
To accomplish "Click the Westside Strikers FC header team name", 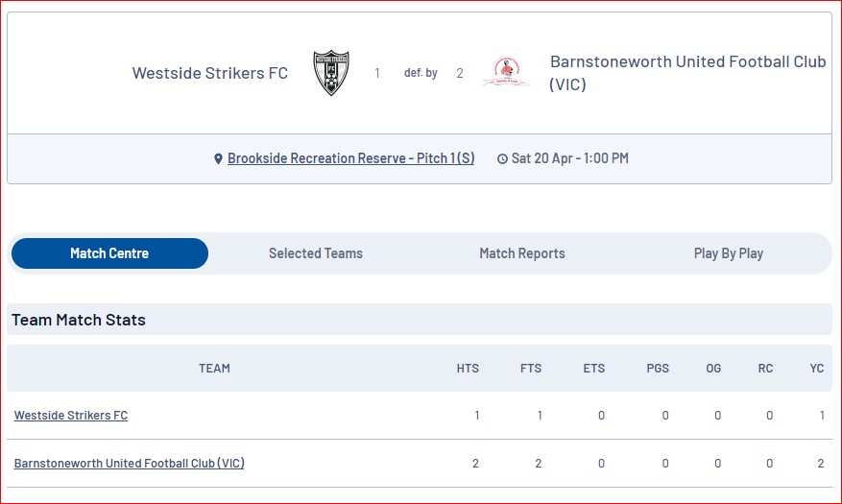I will [x=210, y=73].
